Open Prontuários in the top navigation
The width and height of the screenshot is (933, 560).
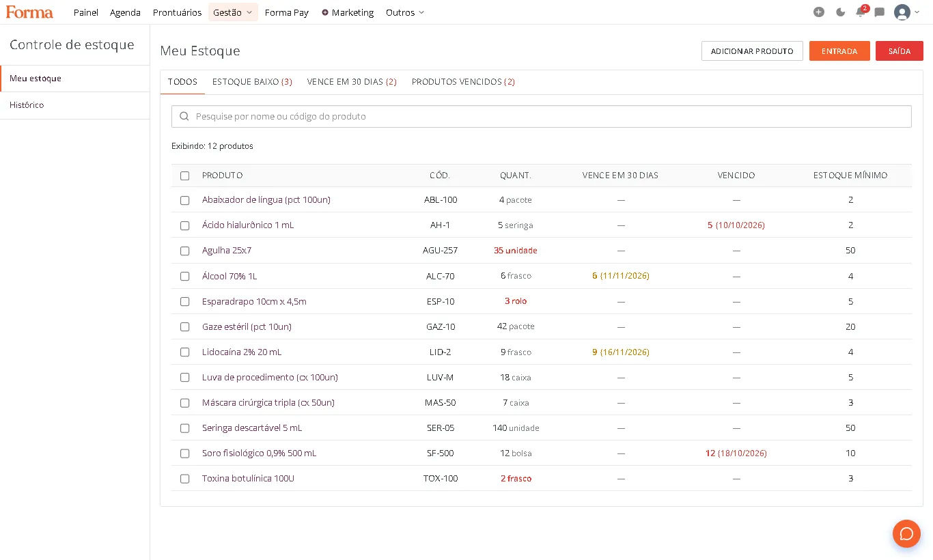tap(177, 12)
